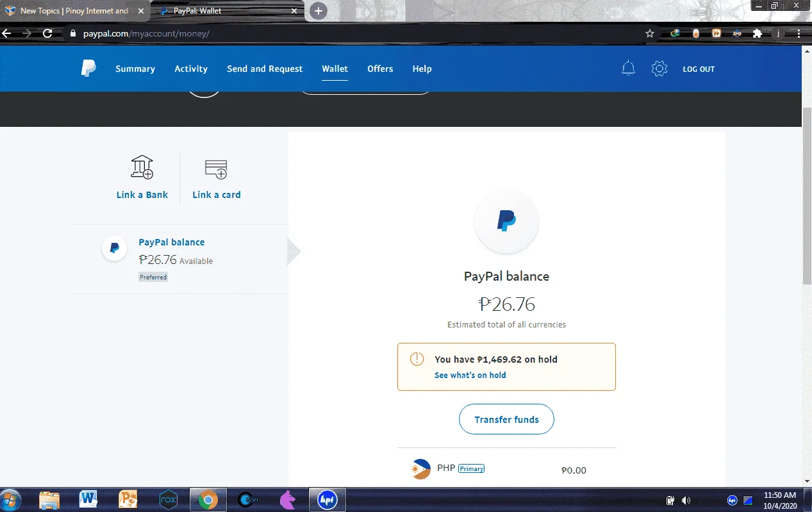Click the Transfer funds button
The height and width of the screenshot is (512, 812).
click(x=506, y=420)
